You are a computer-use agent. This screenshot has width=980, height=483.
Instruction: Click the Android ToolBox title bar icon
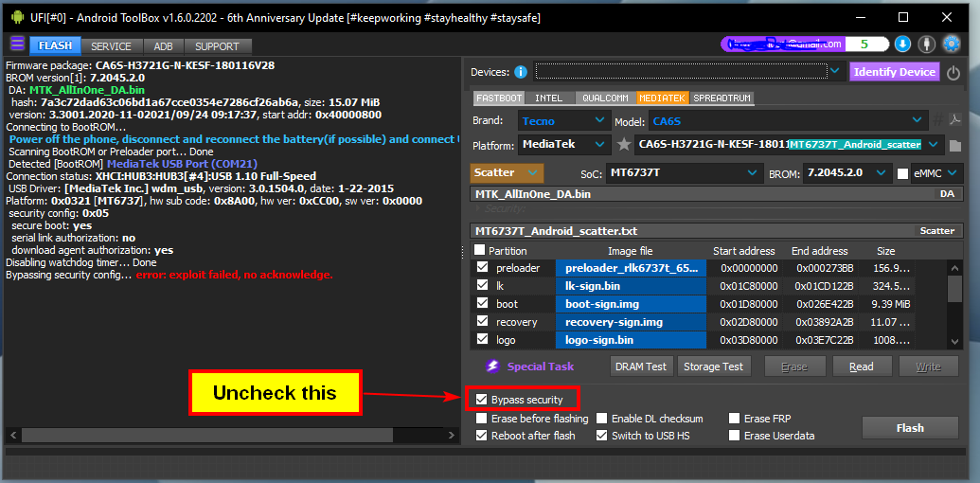(x=17, y=17)
